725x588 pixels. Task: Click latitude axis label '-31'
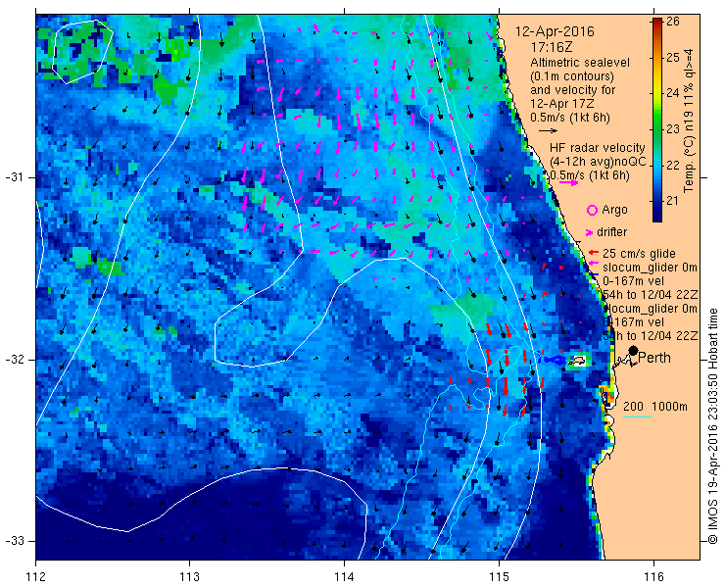[14, 177]
